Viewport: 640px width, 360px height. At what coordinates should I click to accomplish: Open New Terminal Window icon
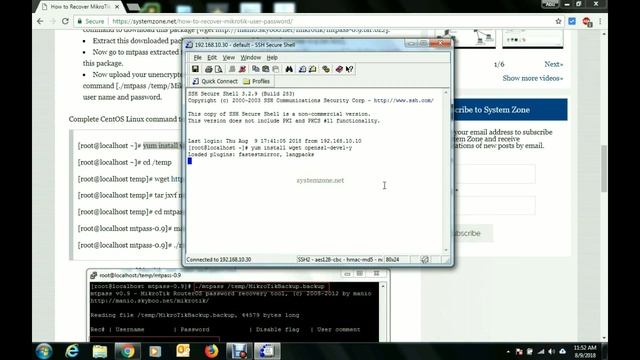(302, 69)
